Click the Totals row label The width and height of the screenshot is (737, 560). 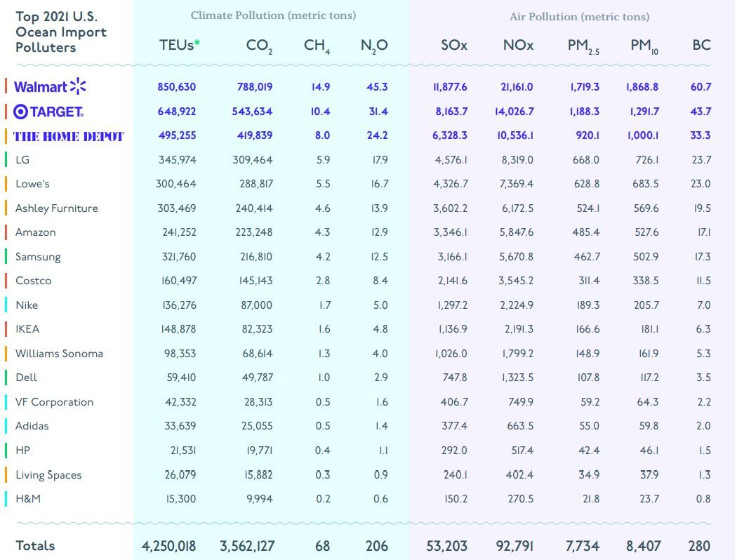click(x=35, y=545)
